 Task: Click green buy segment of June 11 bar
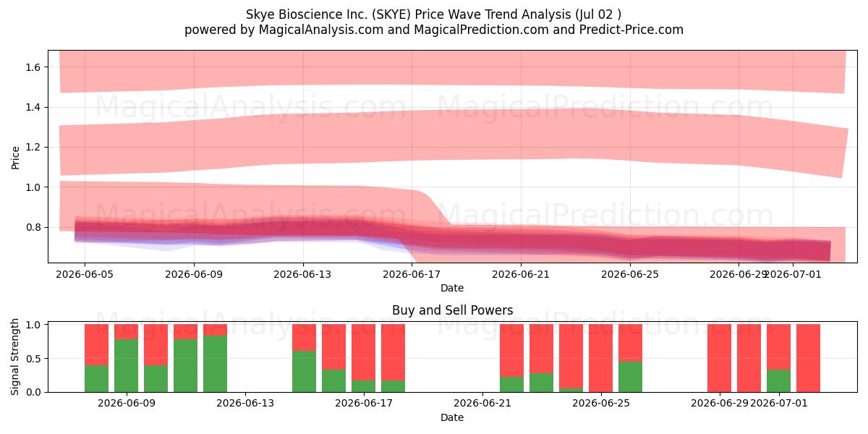point(186,365)
